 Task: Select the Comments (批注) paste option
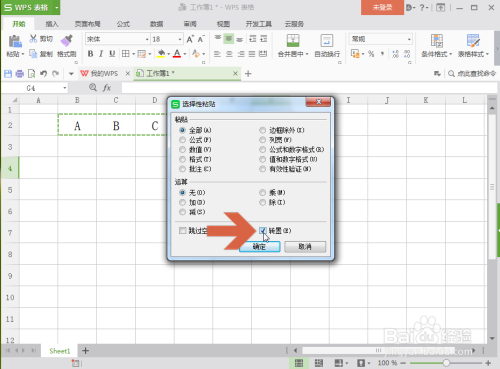pyautogui.click(x=182, y=169)
